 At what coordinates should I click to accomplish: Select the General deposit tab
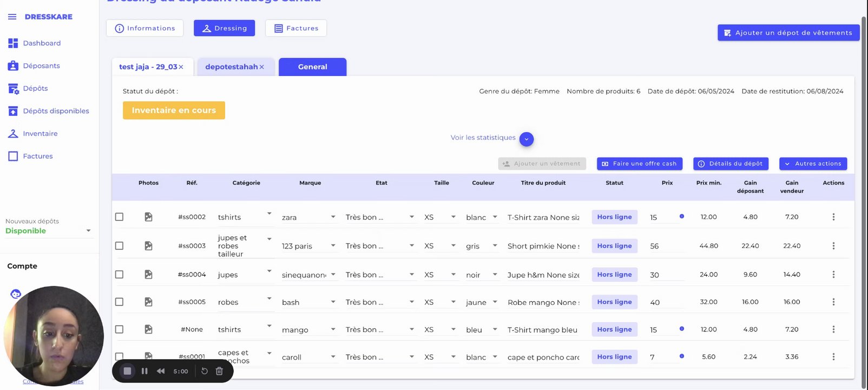pos(312,67)
